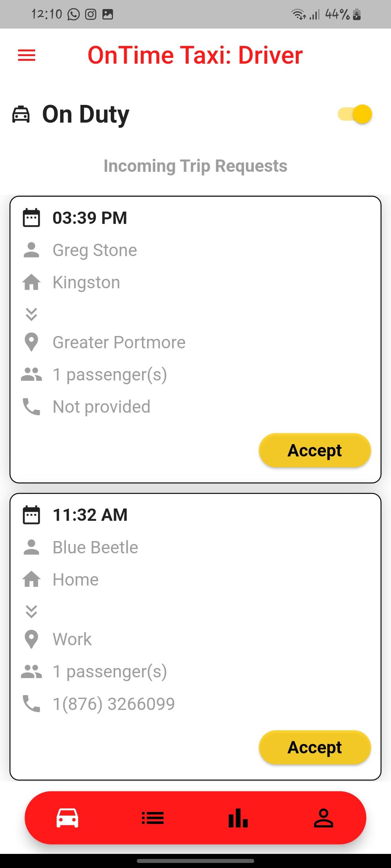
Task: Open the statistics bar chart tab
Action: (x=238, y=818)
